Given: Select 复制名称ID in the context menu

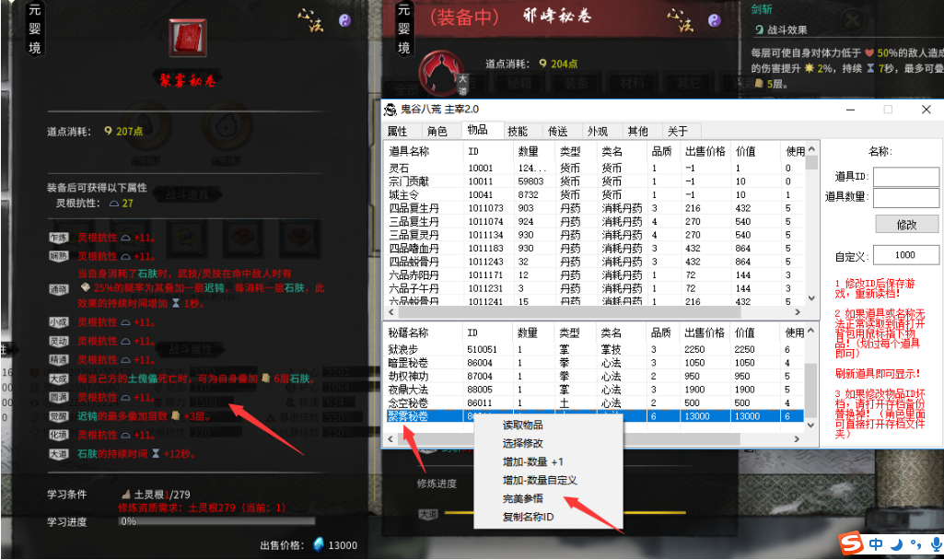Looking at the screenshot, I should [528, 517].
